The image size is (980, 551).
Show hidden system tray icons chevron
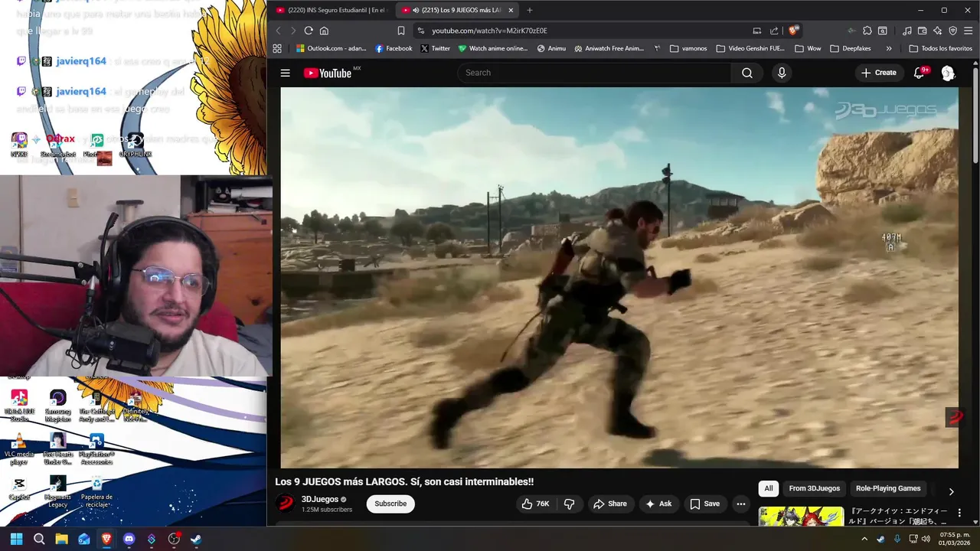click(864, 539)
